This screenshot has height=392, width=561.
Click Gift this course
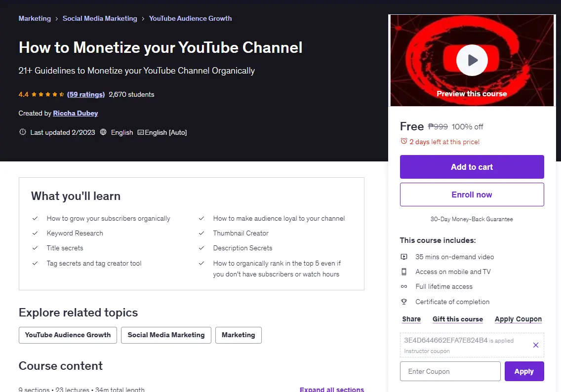tap(458, 319)
